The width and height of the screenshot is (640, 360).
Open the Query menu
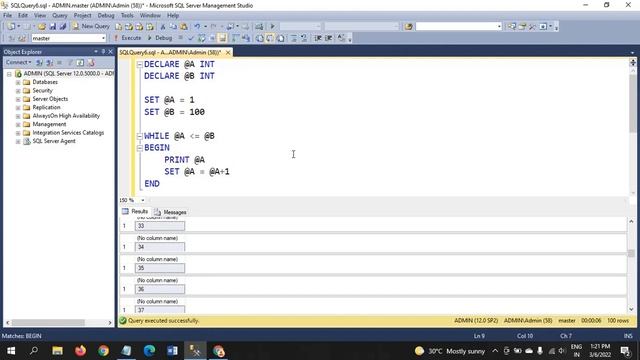coord(60,16)
